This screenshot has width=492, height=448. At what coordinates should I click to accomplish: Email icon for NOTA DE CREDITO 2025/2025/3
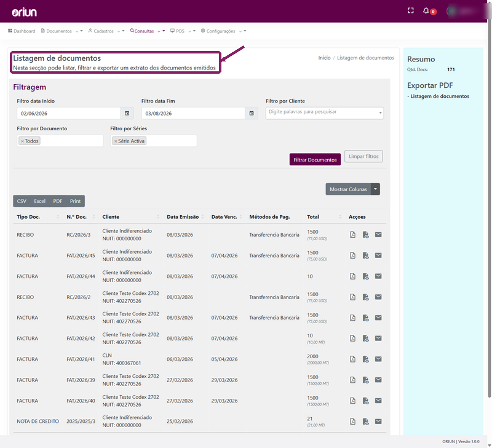point(378,422)
